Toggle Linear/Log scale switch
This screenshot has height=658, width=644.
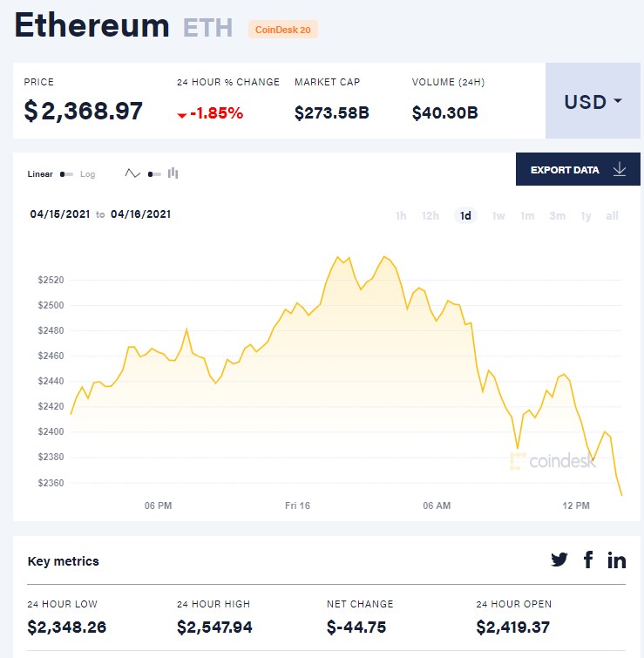[x=66, y=174]
